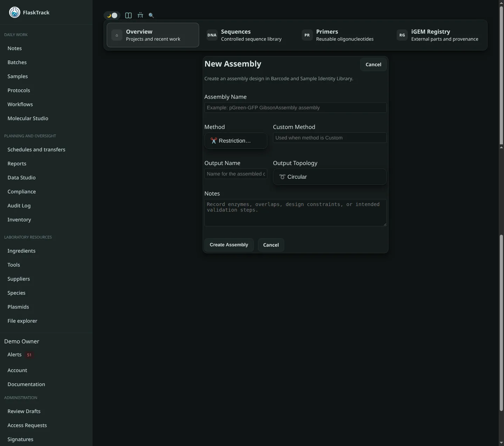This screenshot has height=446, width=504.
Task: Click the Overview home icon
Action: click(x=117, y=35)
